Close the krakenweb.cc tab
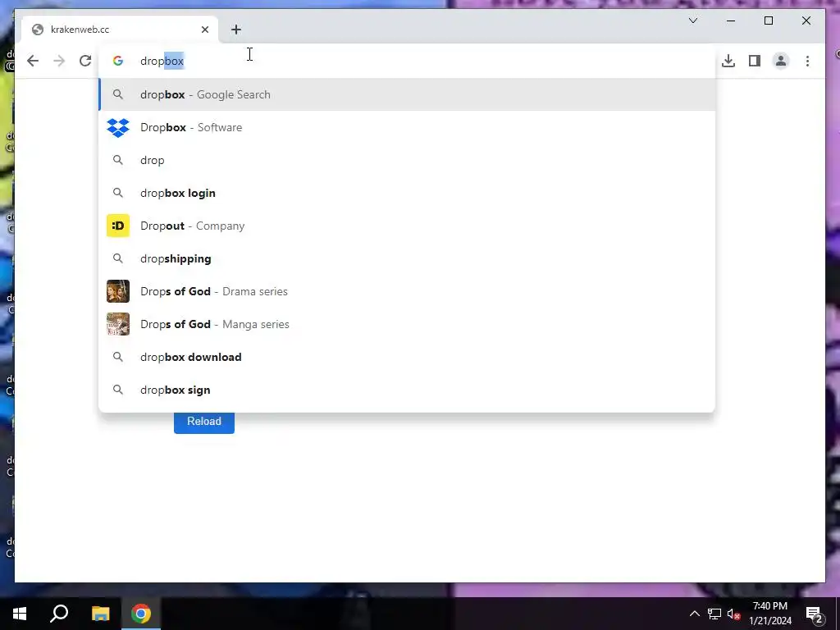This screenshot has width=840, height=630. point(204,30)
